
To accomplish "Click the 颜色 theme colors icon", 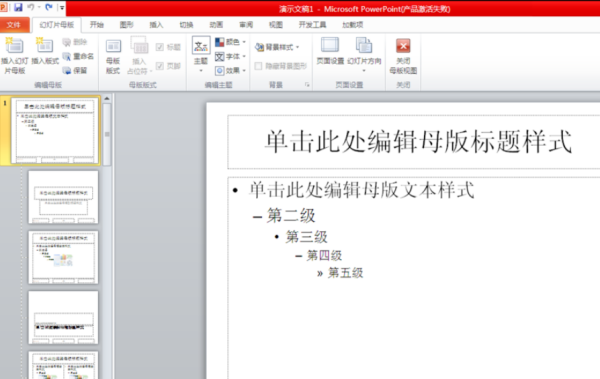I will 220,42.
